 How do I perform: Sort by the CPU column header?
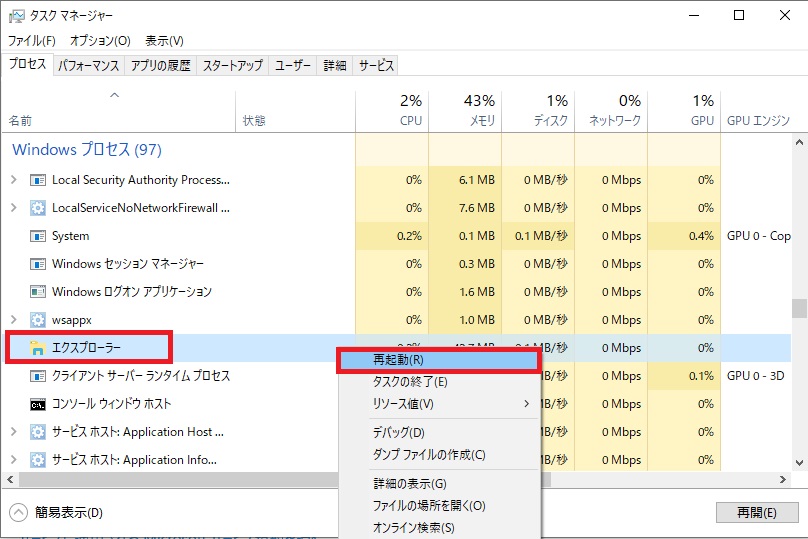click(392, 111)
